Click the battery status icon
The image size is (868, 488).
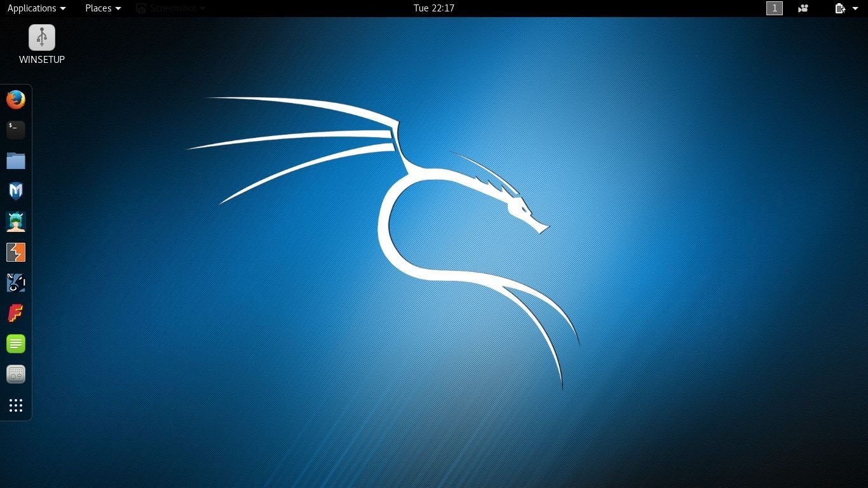point(839,8)
